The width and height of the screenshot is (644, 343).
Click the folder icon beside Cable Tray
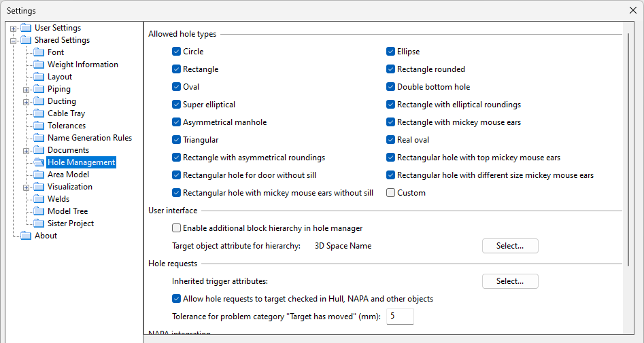(x=39, y=113)
